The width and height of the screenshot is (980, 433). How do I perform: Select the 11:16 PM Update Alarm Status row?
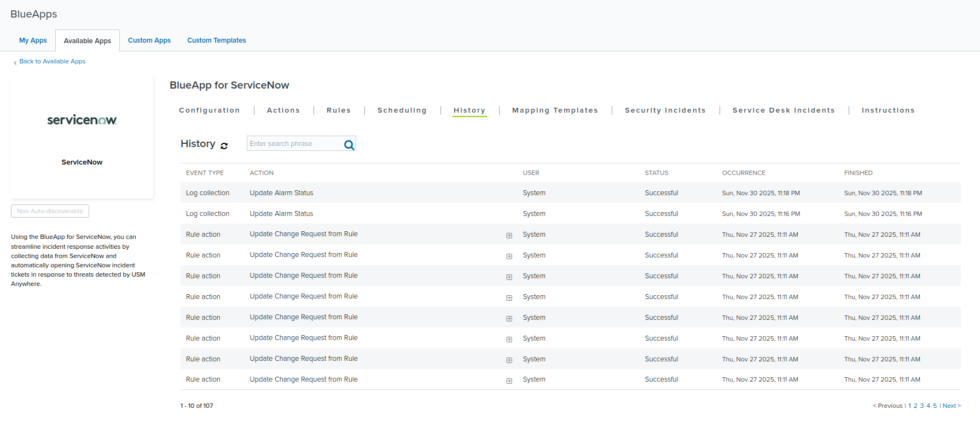[570, 214]
